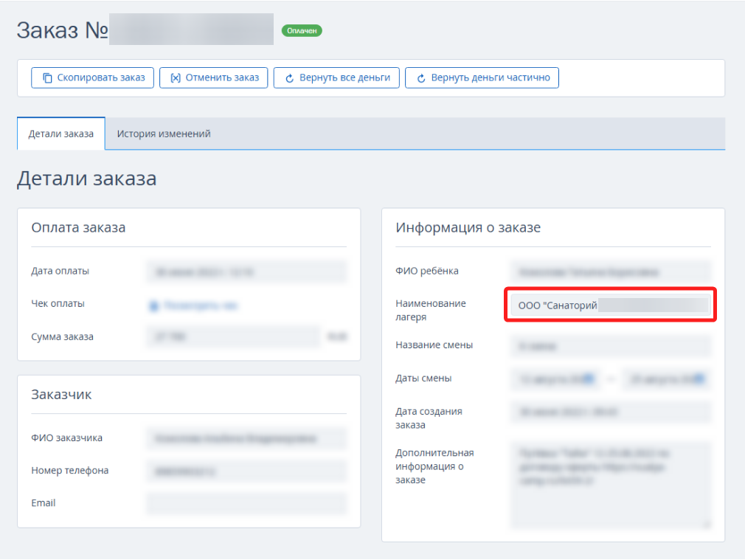Refund everything via 'Вернуть все деньги'
Viewport: 745px width, 560px height.
(x=336, y=78)
